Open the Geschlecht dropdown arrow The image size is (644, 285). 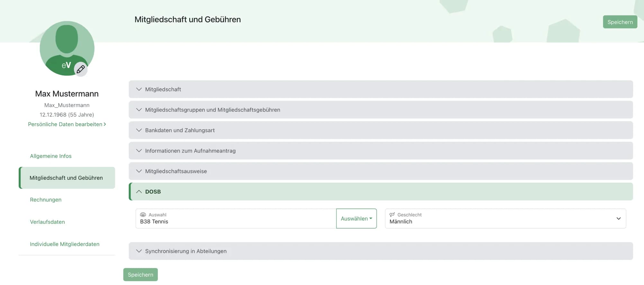(619, 219)
